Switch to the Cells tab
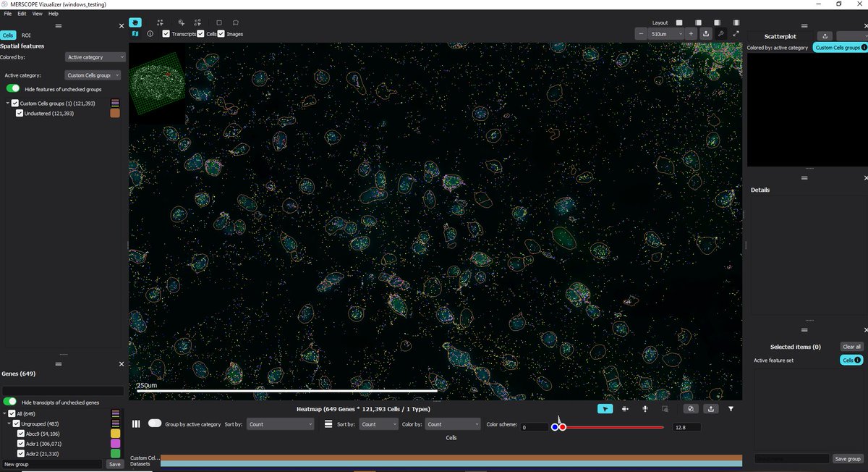 pyautogui.click(x=9, y=35)
